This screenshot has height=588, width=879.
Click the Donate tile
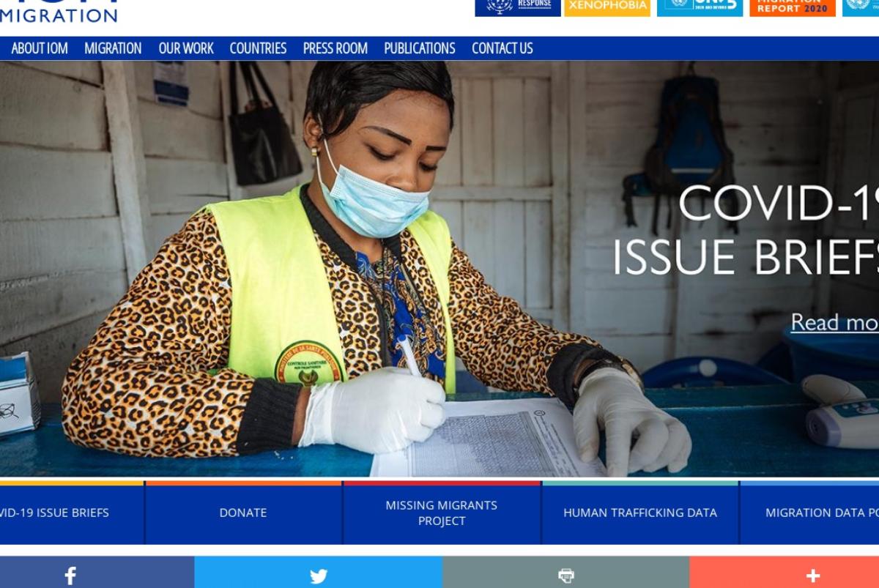pos(243,513)
